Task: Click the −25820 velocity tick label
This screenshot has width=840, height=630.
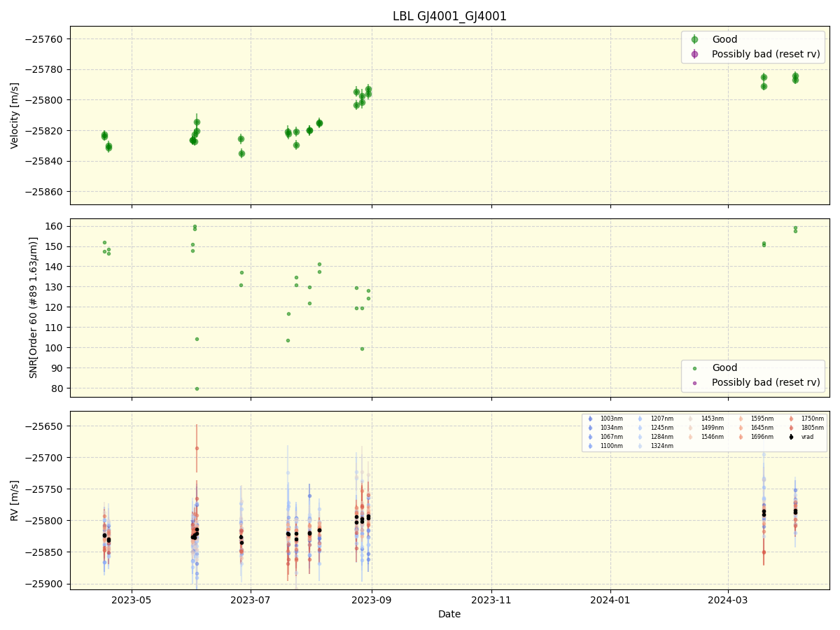Action: 43,131
